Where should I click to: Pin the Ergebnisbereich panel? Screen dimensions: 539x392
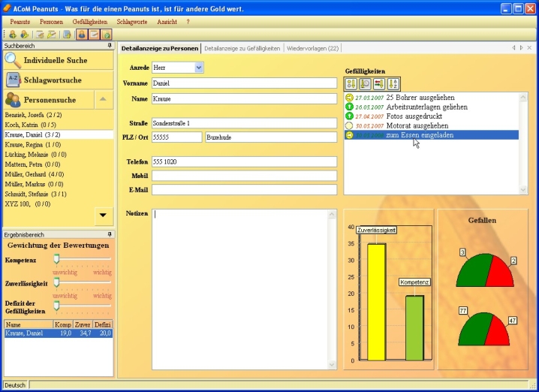click(x=110, y=234)
